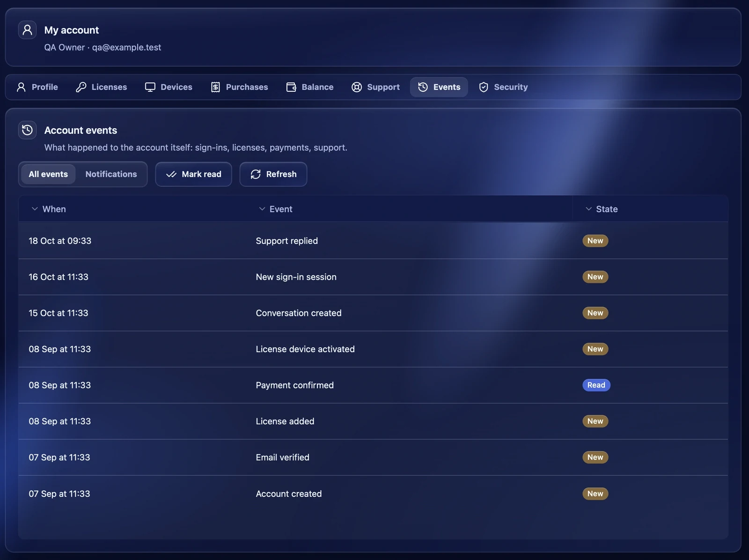
Task: Click the Read badge on Payment confirmed
Action: [596, 385]
